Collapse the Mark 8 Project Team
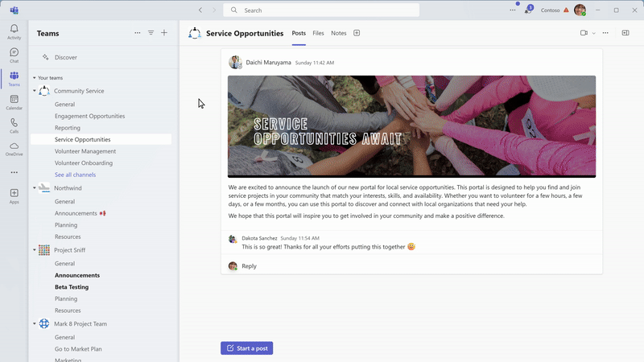The height and width of the screenshot is (362, 644). pos(35,324)
